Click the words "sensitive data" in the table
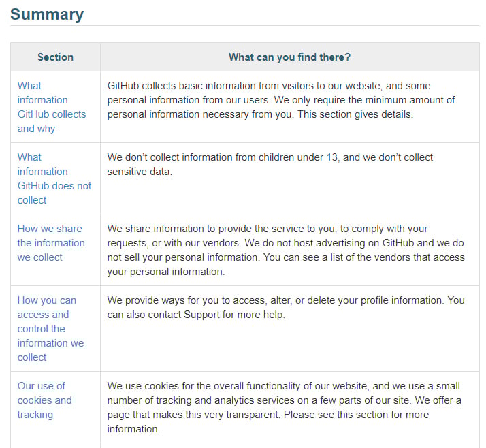Screen dimensions: 486x448 [x=139, y=172]
